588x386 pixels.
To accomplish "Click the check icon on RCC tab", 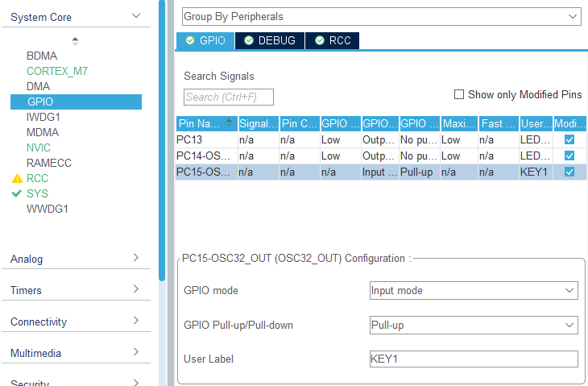I will 320,40.
